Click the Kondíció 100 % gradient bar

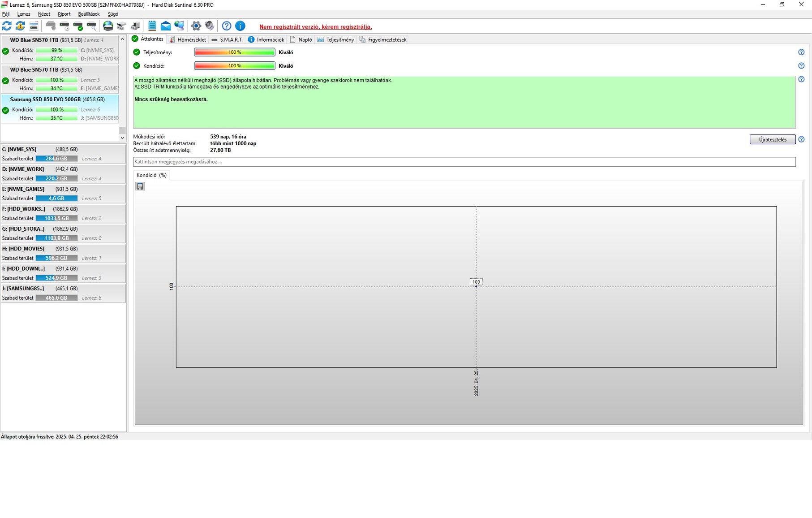click(235, 66)
